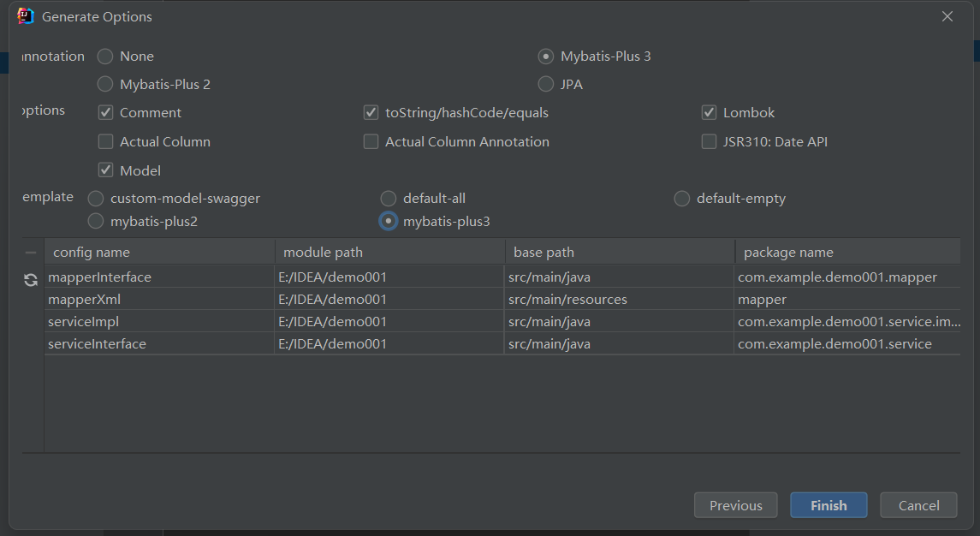This screenshot has width=980, height=536.
Task: Toggle the JSR310: Date API checkbox
Action: coord(709,142)
